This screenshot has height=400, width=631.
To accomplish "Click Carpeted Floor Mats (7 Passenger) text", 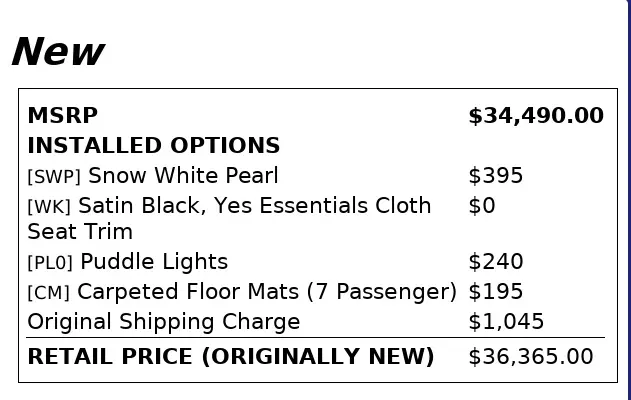I will coord(267,292).
